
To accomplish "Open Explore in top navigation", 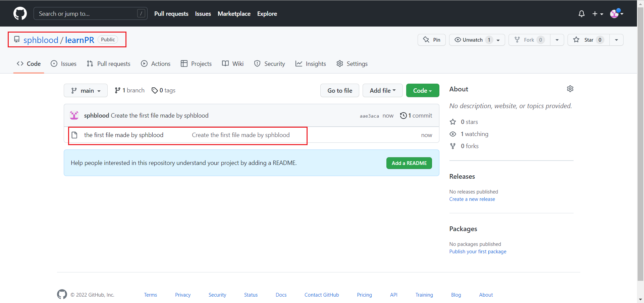I will (x=267, y=14).
